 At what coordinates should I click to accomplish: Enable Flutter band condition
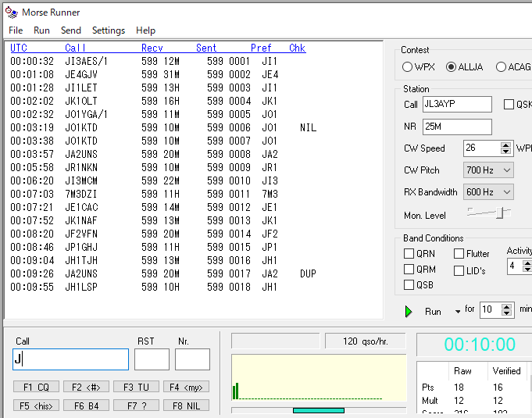coord(459,253)
